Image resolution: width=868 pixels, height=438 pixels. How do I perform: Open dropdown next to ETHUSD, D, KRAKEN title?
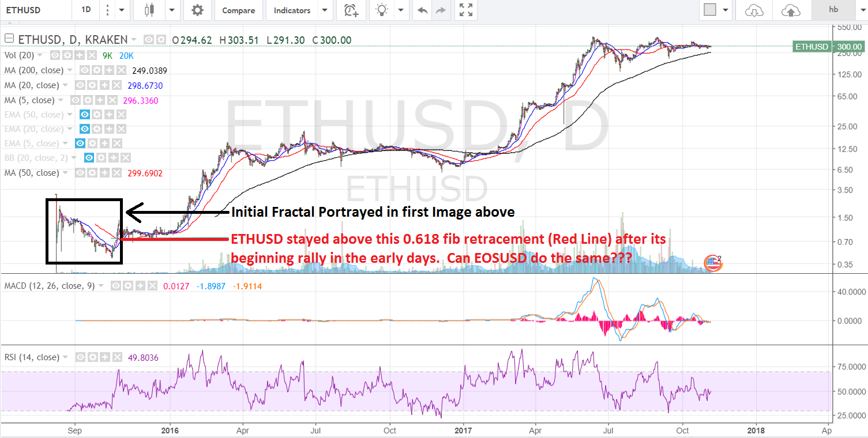point(134,40)
